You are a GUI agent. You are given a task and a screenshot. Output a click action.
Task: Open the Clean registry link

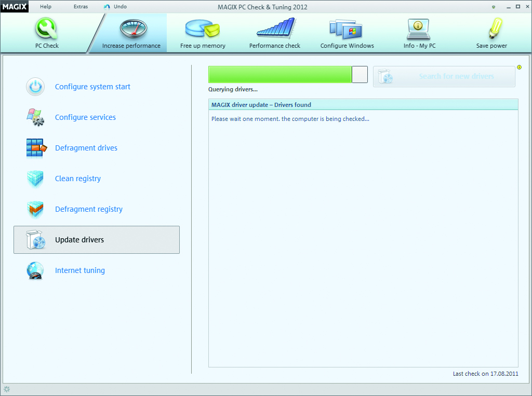click(x=78, y=179)
